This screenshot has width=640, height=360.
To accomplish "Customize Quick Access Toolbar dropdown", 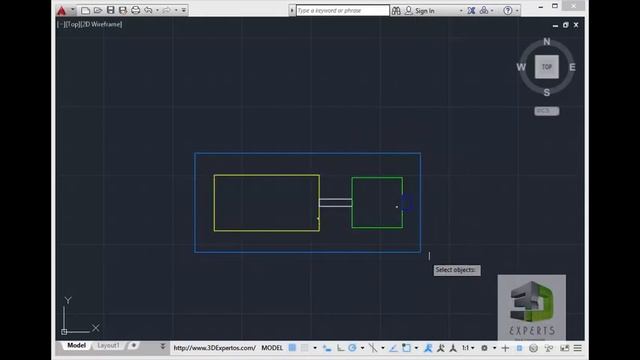I will pyautogui.click(x=184, y=10).
